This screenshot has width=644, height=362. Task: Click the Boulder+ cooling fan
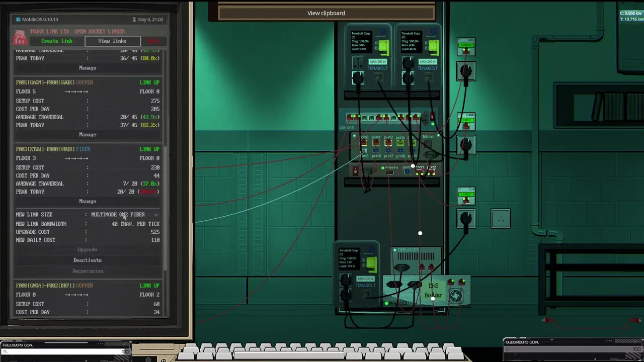coord(455,296)
